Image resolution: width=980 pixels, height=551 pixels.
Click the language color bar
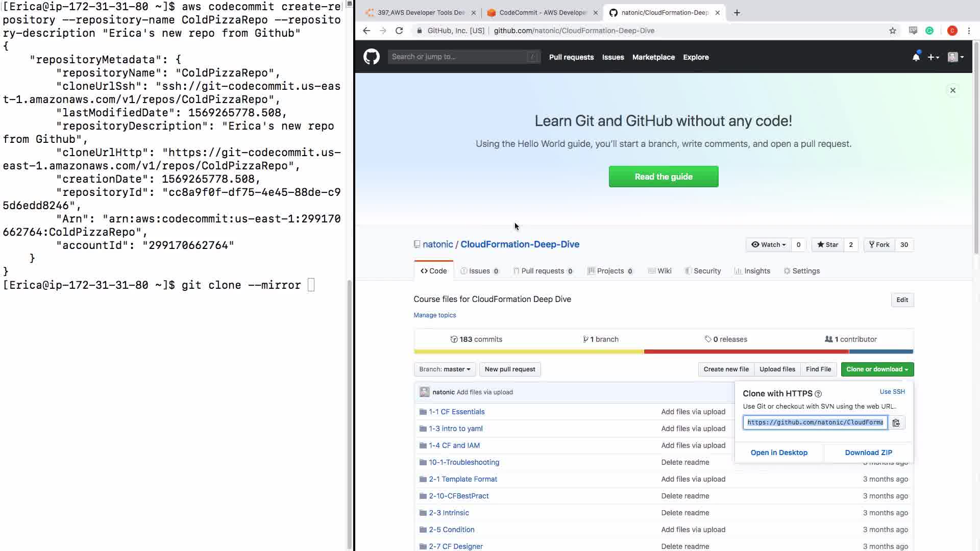(x=663, y=352)
